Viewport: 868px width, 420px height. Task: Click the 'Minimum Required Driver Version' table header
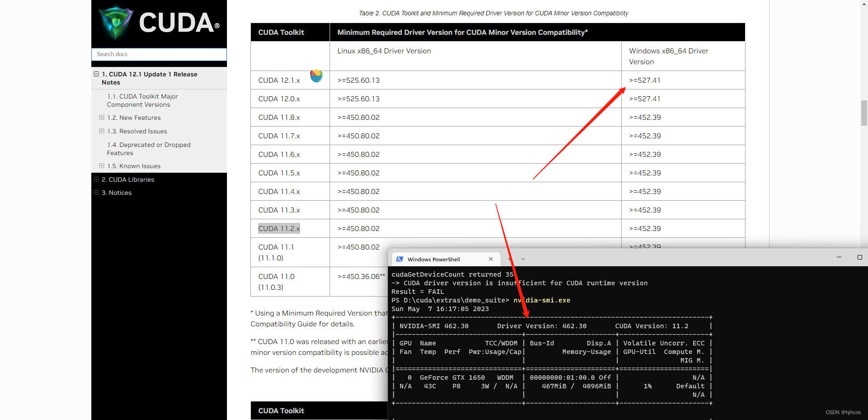coord(462,32)
